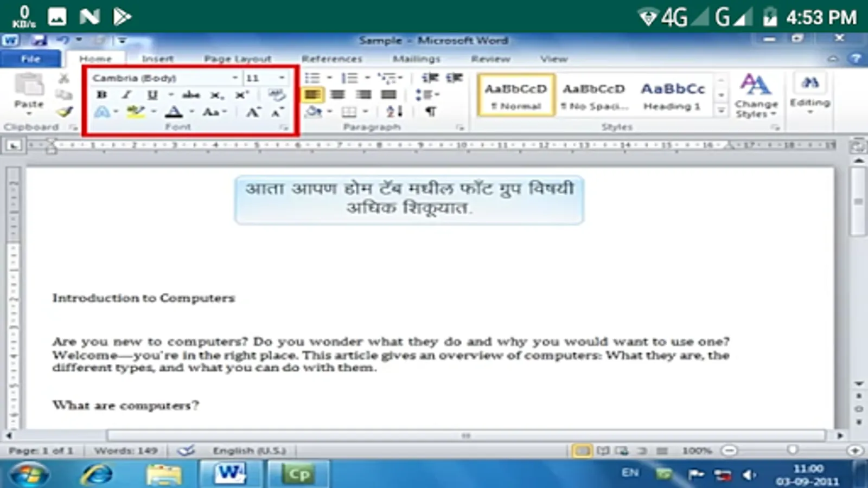Switch to the Mailings tab

(x=417, y=59)
